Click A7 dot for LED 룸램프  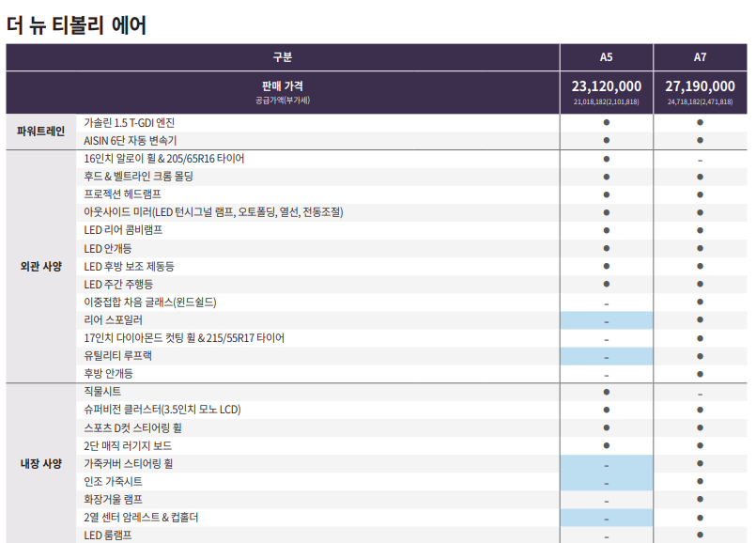point(700,535)
